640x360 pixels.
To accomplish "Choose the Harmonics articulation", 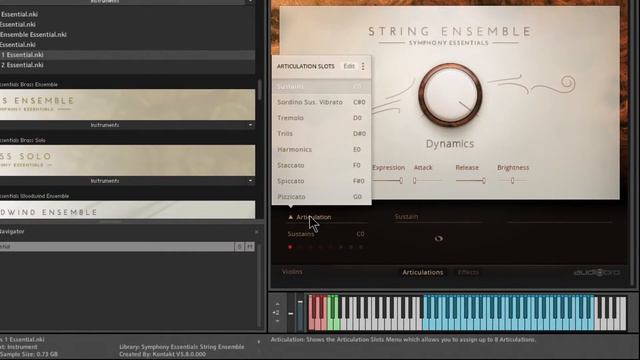I will (x=322, y=149).
